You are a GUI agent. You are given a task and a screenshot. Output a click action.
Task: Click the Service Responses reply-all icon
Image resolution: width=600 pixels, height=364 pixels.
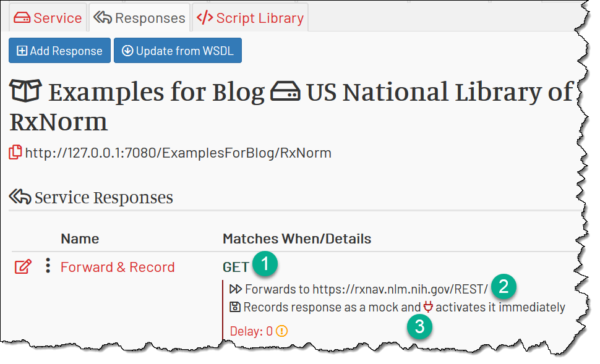[x=20, y=197]
